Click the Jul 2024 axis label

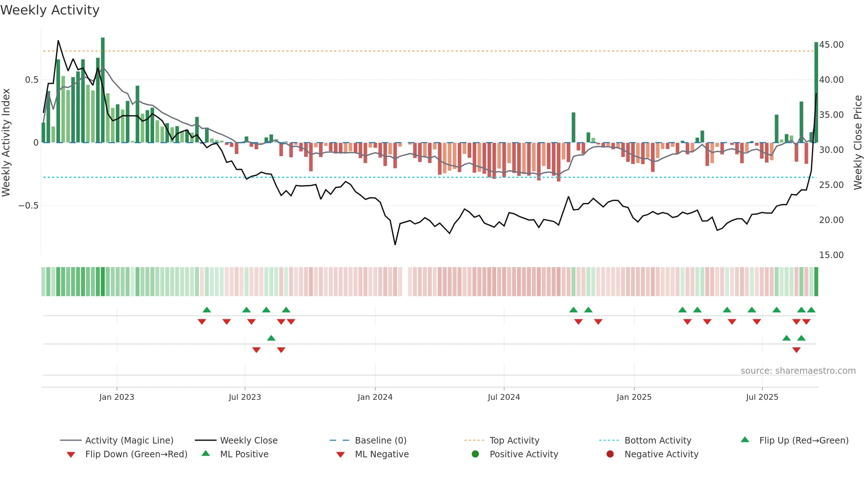coord(504,397)
